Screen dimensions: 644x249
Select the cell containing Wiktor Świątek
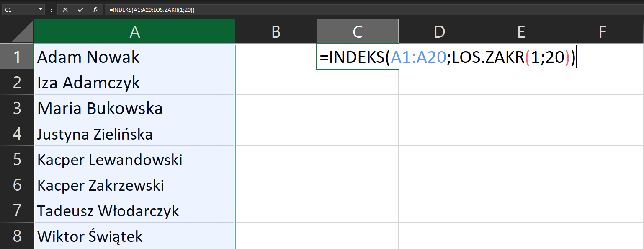click(134, 235)
